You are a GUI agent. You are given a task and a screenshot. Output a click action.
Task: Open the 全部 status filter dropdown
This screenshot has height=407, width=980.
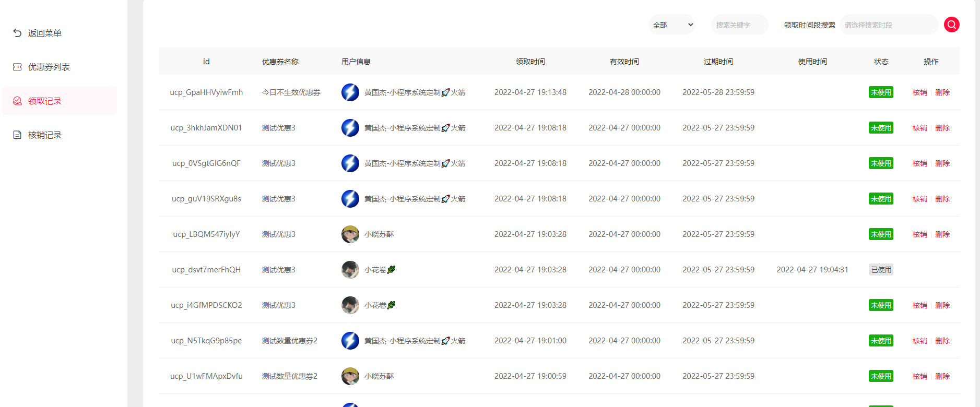pos(672,25)
